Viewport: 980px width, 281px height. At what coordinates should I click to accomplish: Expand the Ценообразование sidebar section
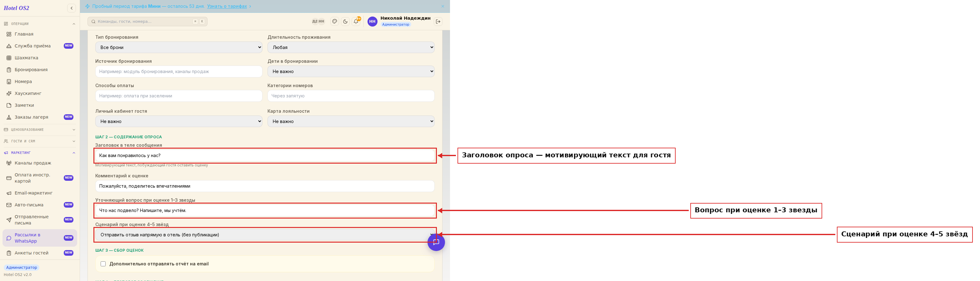(x=40, y=130)
